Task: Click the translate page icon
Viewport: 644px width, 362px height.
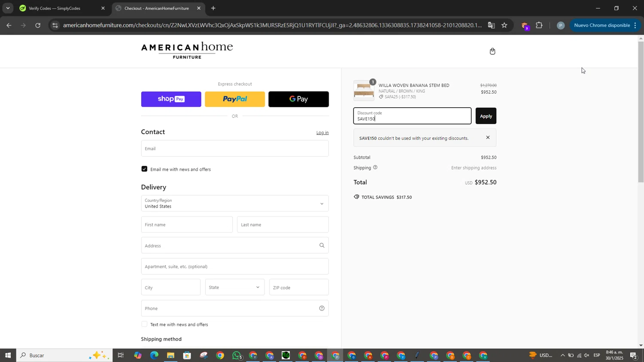Action: pyautogui.click(x=491, y=25)
